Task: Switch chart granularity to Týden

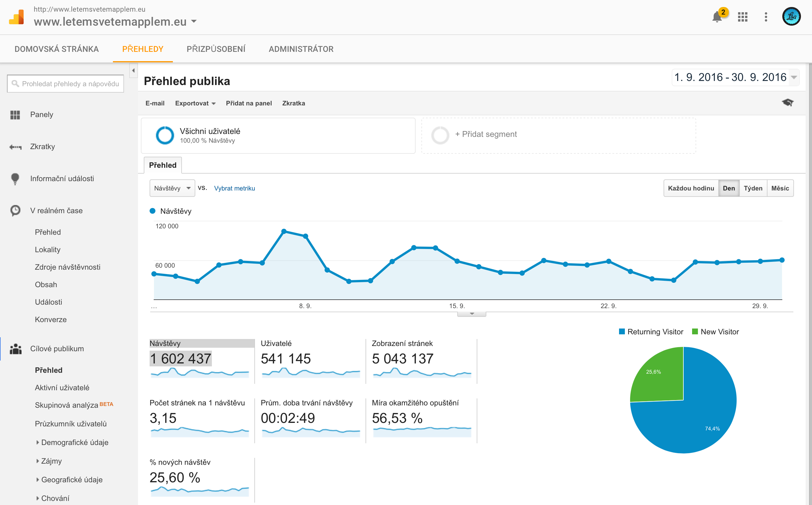Action: [753, 188]
